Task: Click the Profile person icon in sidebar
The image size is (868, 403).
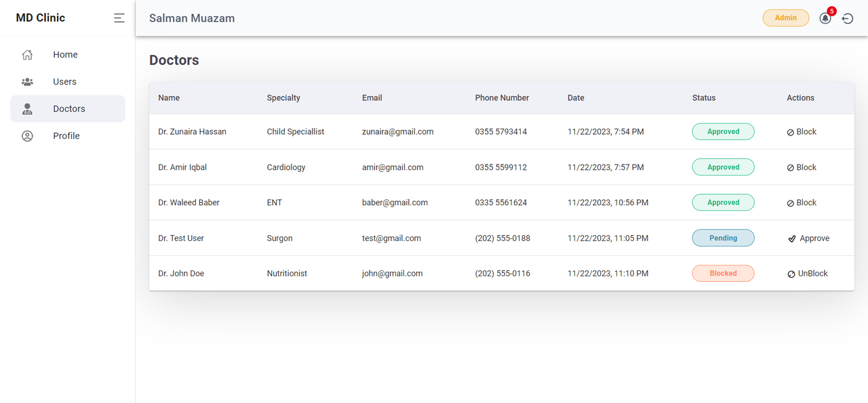Action: (27, 136)
